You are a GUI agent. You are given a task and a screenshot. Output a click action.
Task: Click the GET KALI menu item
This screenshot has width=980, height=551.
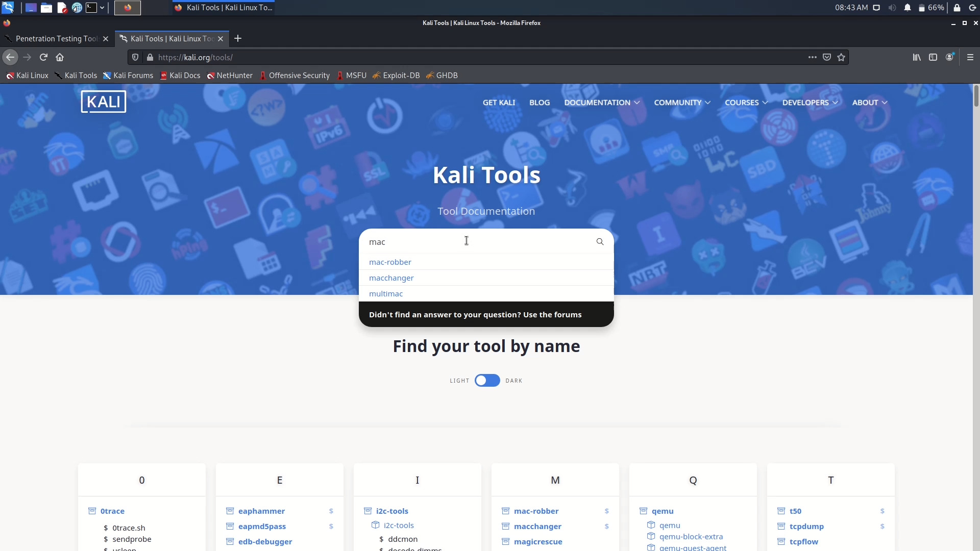(x=499, y=102)
